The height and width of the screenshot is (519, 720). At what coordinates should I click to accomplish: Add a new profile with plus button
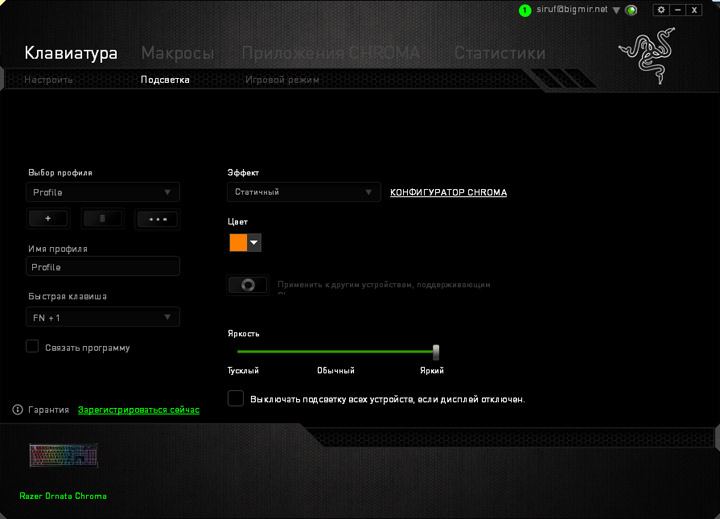pyautogui.click(x=48, y=219)
